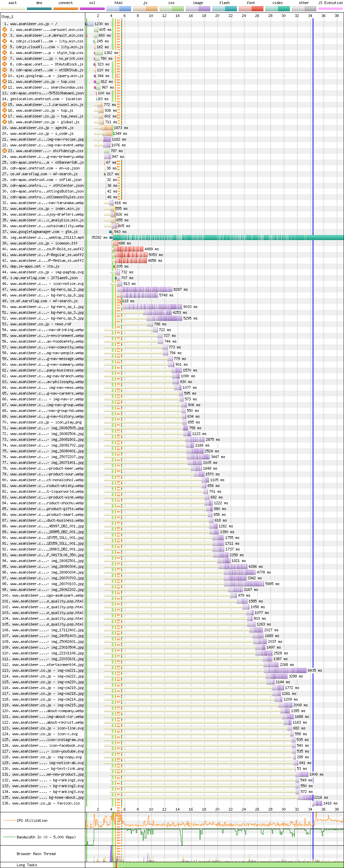Click the long red bar of request 41 Regular_ss.woff2
The height and width of the screenshot is (868, 344).
click(x=131, y=255)
